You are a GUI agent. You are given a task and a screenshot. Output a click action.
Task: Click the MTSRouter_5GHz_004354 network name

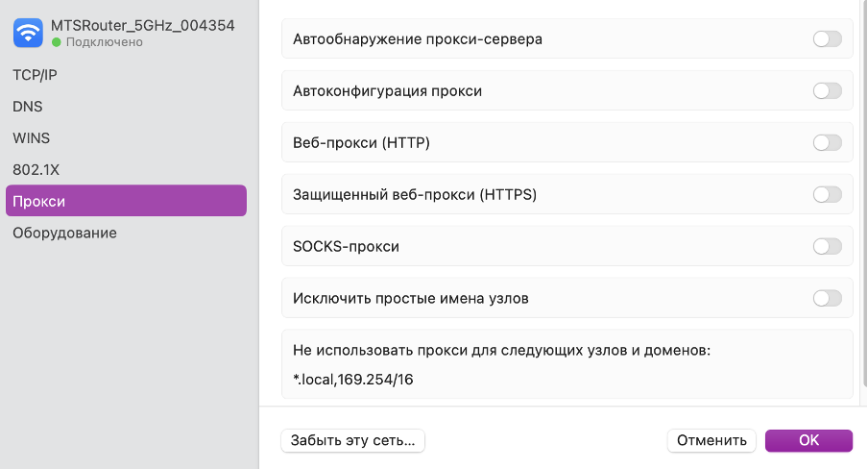coord(143,26)
